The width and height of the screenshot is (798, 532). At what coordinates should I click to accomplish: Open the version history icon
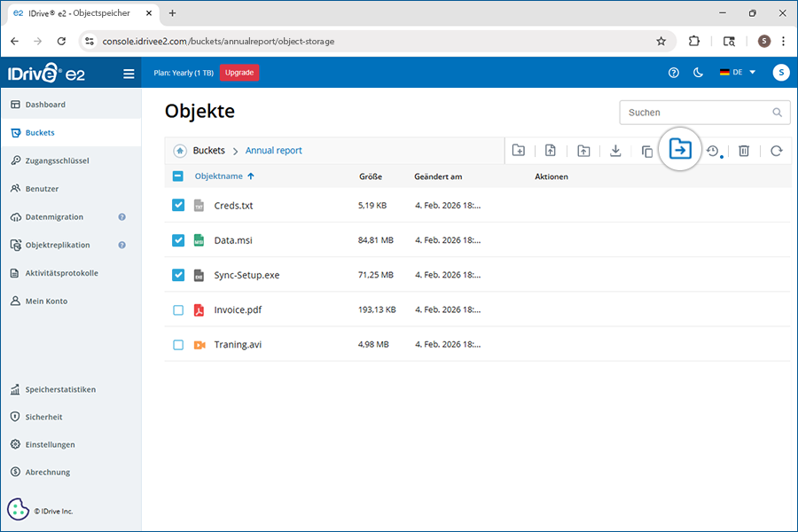pos(712,151)
